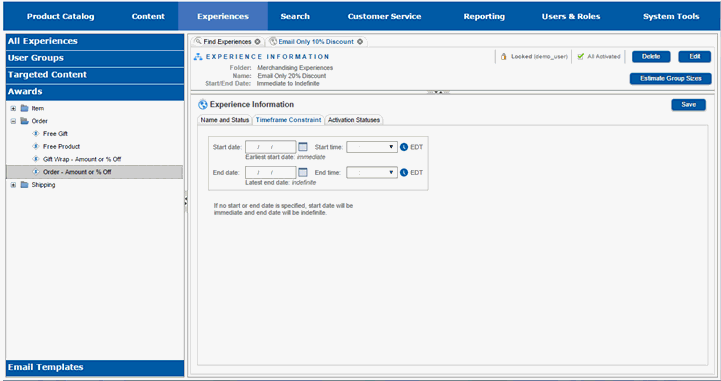Screen dimensions: 721x381
Task: Open the Customer Service menu
Action: 384,17
